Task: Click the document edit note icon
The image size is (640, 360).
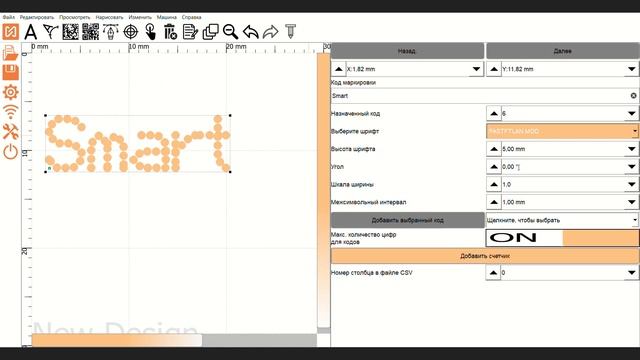Action: coord(190,32)
